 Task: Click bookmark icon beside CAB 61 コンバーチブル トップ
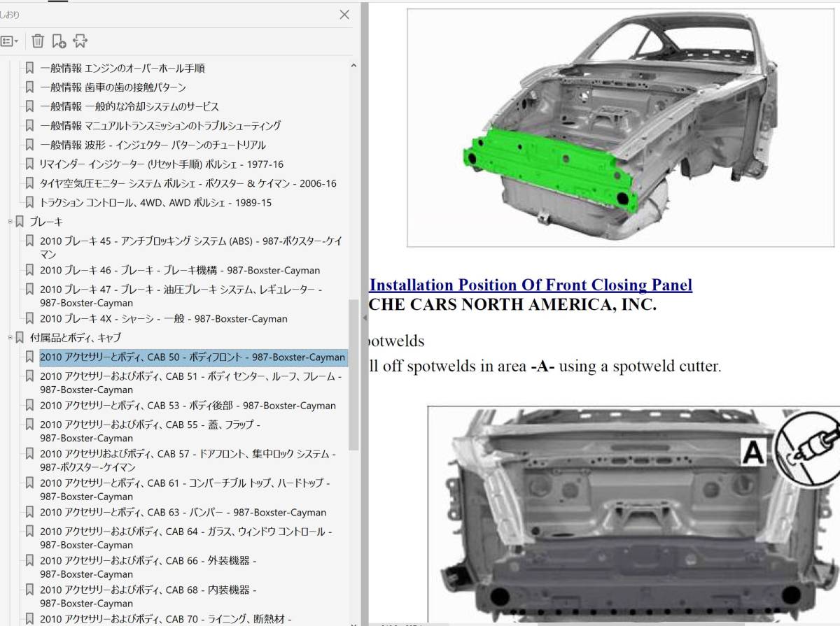29,482
